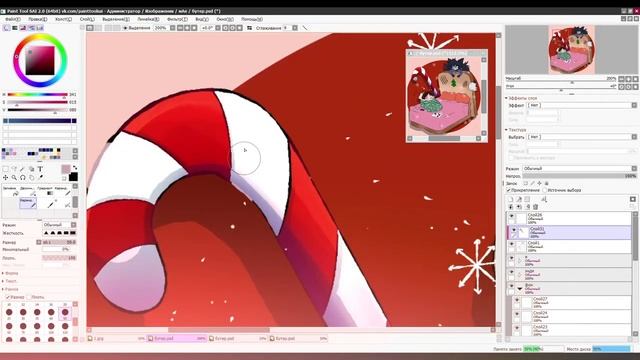Switch to the 1.jpg document tab

click(x=117, y=338)
